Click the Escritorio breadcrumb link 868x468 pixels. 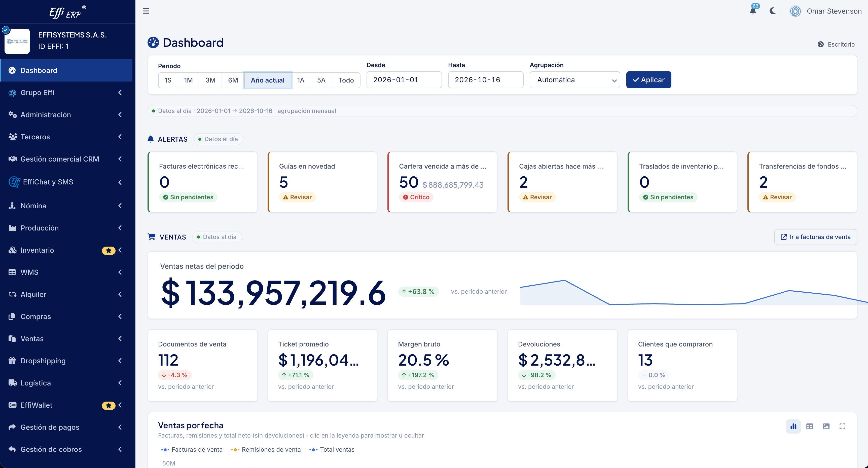click(x=836, y=45)
